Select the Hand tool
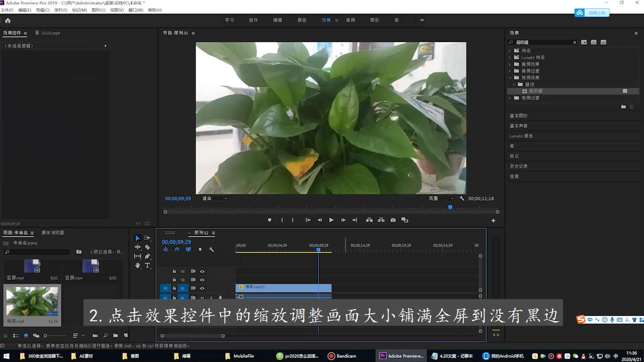 137,265
